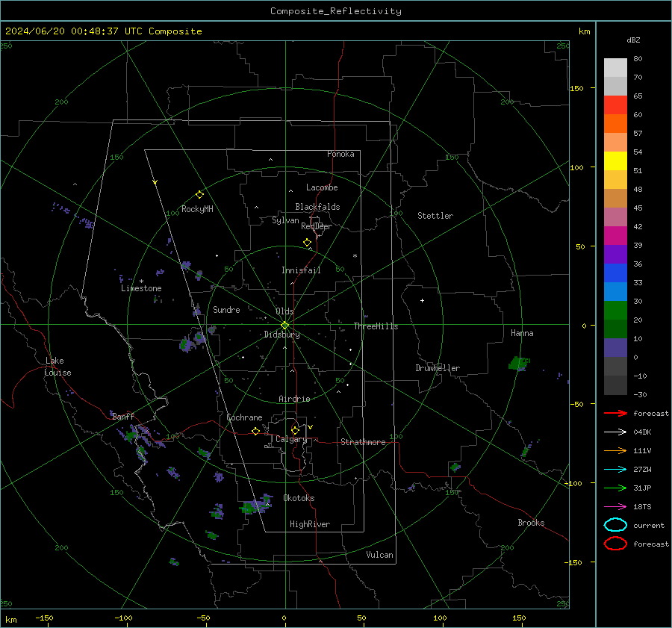Click the magenta swatch in dBZ legend
The height and width of the screenshot is (628, 672).
tap(615, 236)
